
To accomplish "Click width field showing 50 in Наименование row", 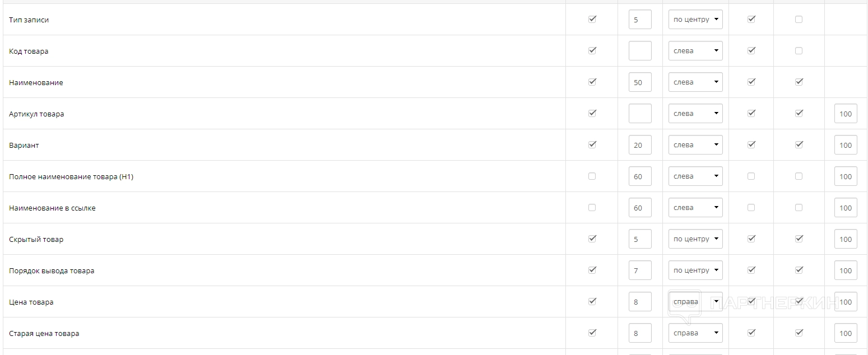I will point(640,82).
